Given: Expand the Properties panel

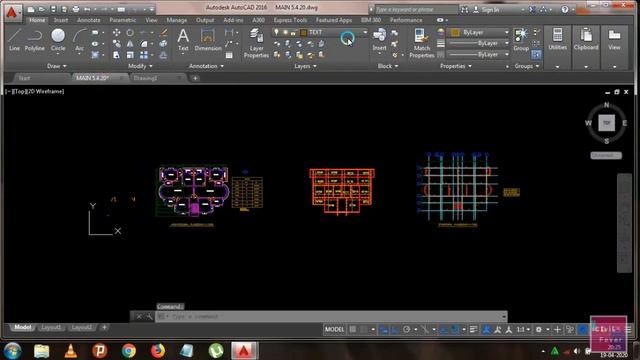Looking at the screenshot, I should point(456,66).
